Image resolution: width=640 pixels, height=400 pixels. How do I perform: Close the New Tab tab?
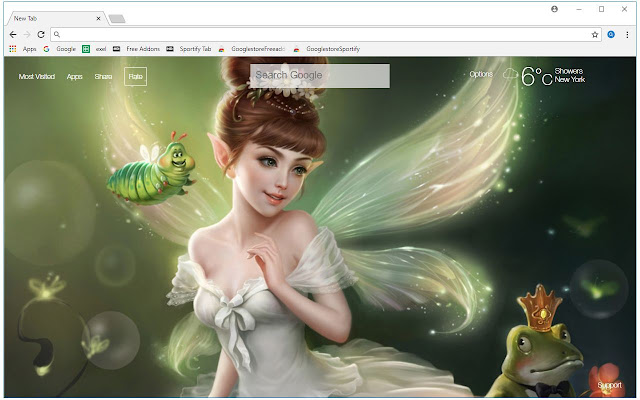98,18
